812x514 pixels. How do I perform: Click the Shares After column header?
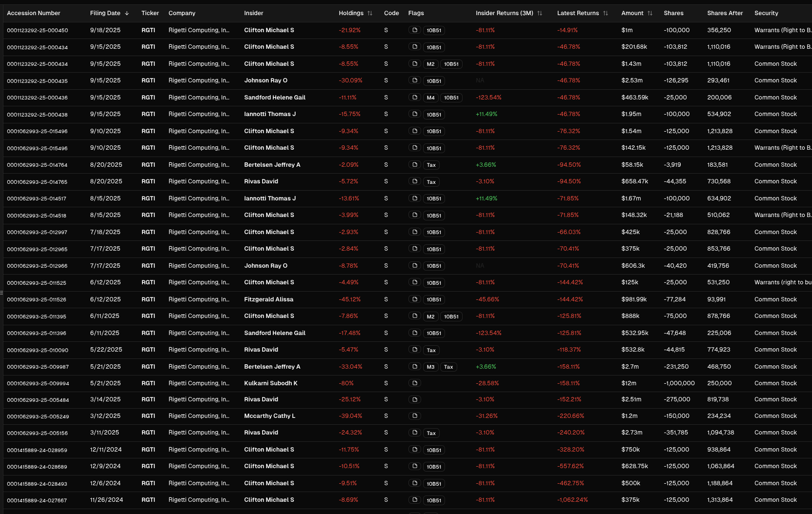[725, 13]
